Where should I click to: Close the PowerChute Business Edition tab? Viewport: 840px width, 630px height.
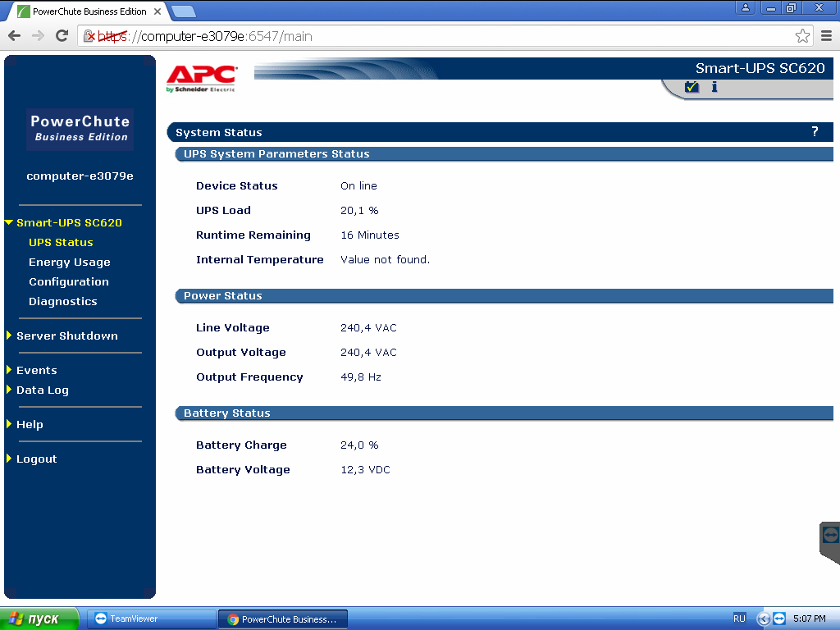coord(157,11)
